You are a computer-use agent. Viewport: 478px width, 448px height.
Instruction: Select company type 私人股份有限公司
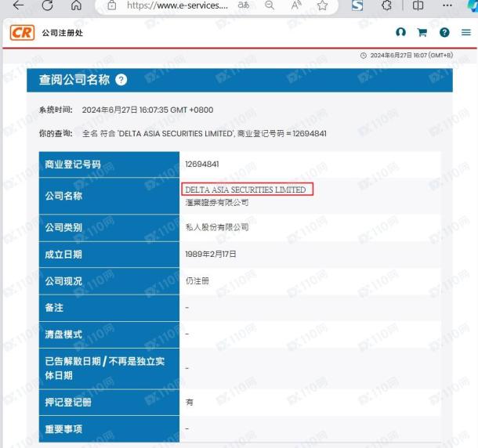click(217, 227)
